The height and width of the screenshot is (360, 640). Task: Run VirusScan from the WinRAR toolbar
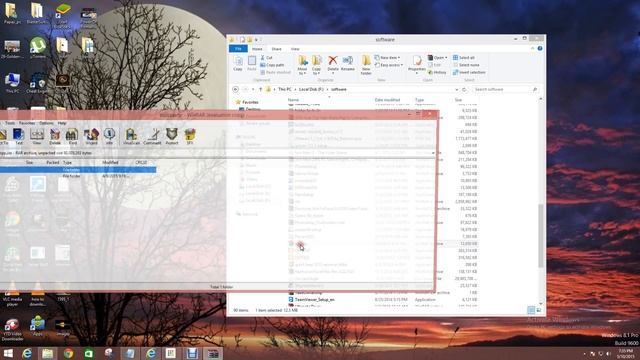[131, 136]
